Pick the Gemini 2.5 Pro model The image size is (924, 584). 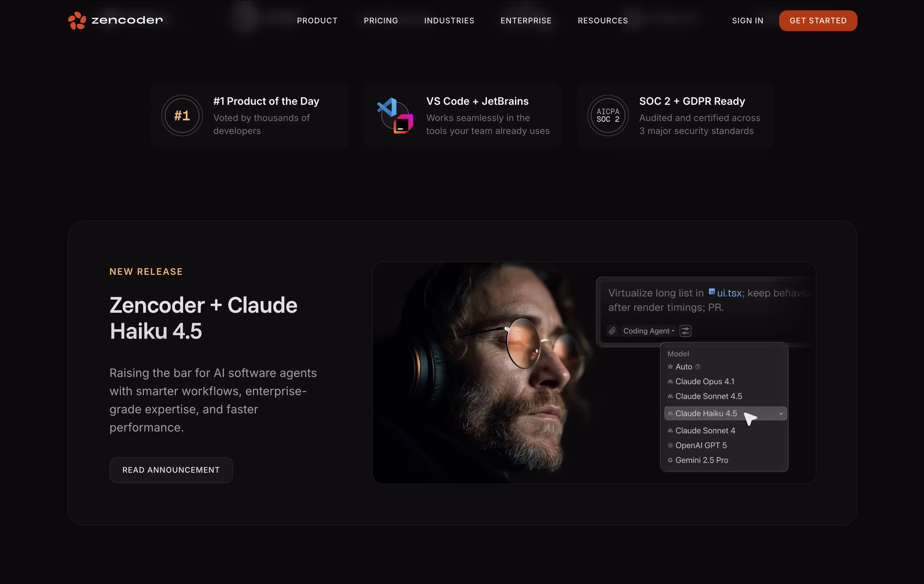pos(702,460)
